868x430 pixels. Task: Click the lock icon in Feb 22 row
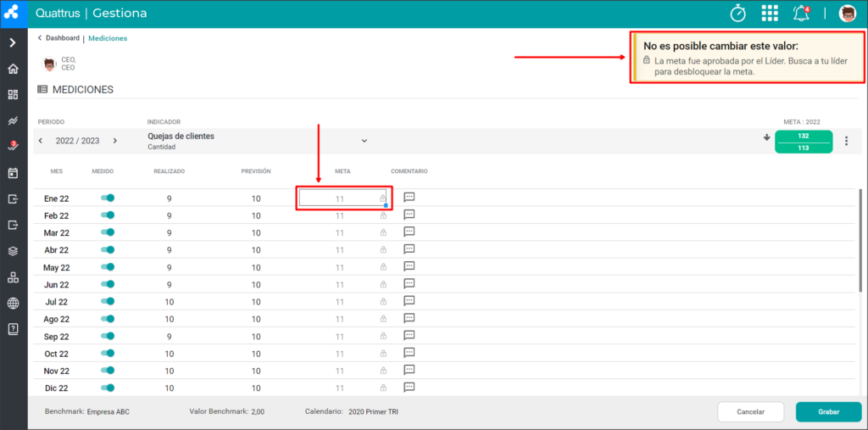tap(383, 215)
